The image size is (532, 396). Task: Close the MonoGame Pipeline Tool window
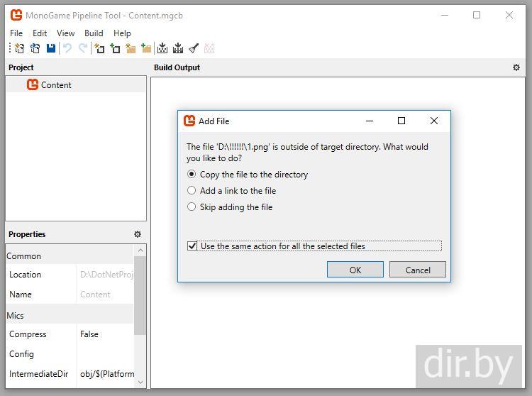pos(509,16)
